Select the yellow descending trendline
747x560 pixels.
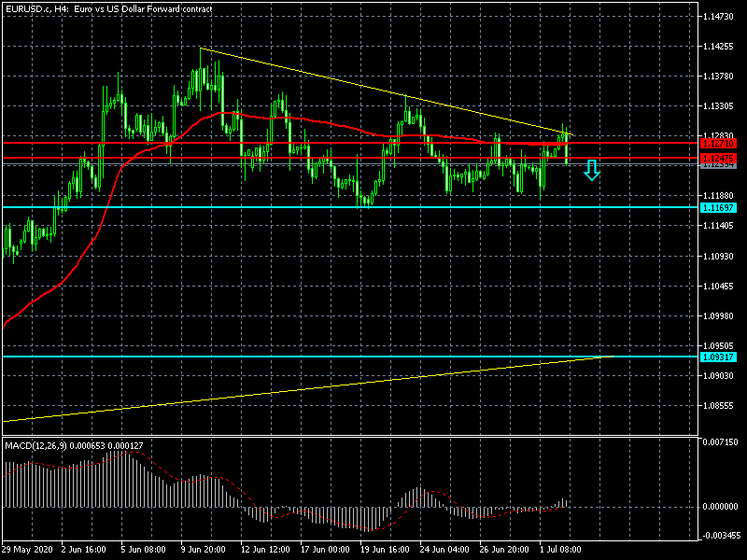point(373,88)
